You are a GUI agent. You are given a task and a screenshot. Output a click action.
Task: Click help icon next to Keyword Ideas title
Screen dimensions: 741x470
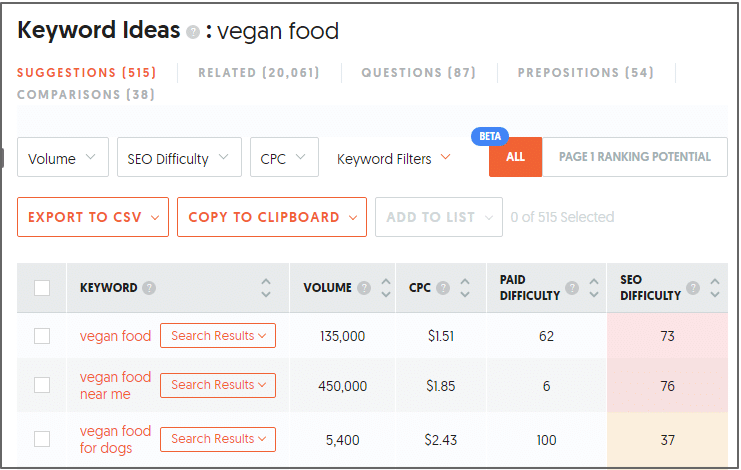point(193,32)
